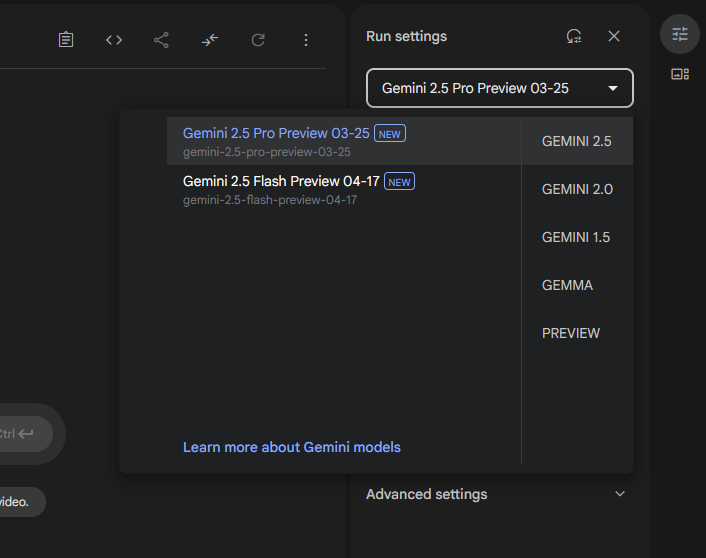Switch to the GEMMA category
This screenshot has width=706, height=558.
pos(577,285)
